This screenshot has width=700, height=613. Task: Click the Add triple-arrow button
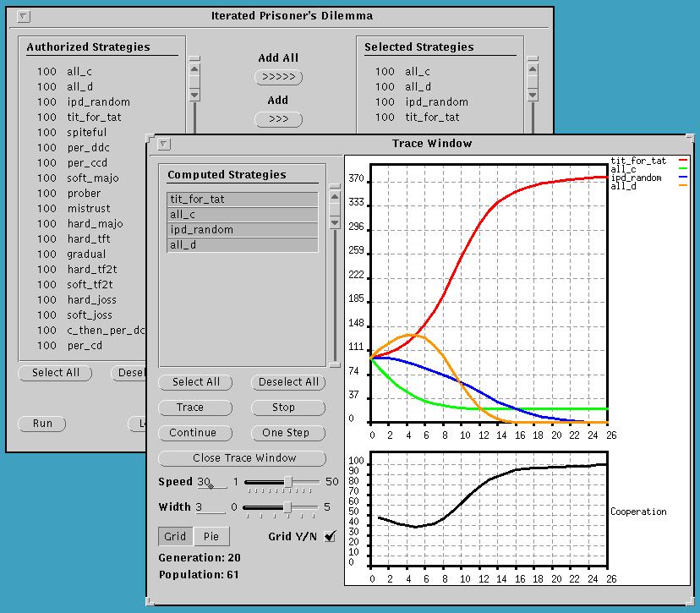click(278, 119)
